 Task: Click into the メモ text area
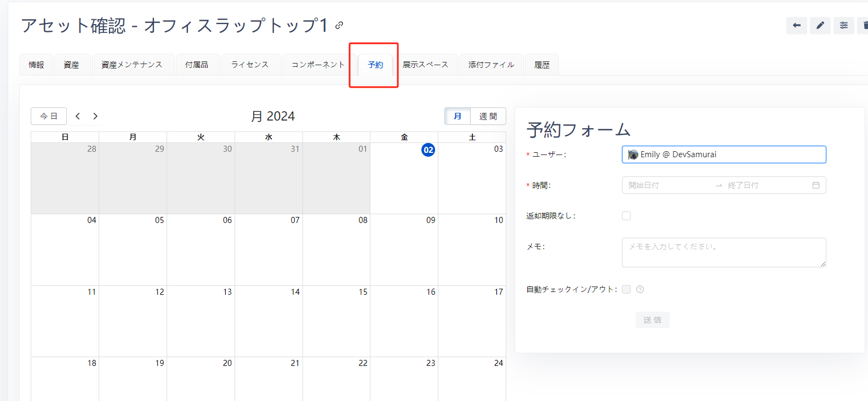(x=723, y=253)
